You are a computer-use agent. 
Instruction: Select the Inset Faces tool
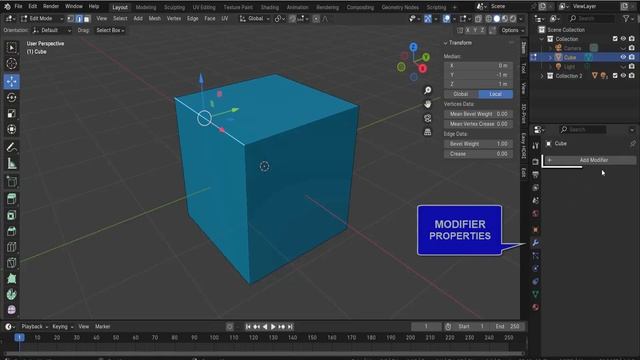click(11, 215)
